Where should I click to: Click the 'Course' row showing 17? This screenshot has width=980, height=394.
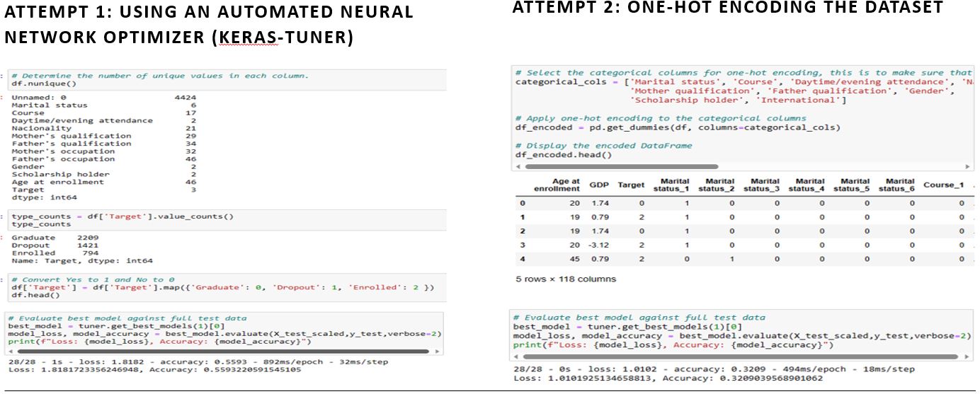(x=104, y=113)
